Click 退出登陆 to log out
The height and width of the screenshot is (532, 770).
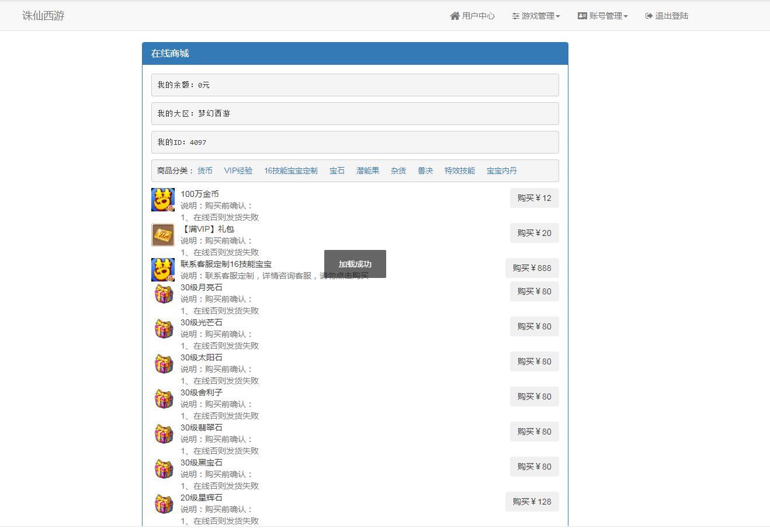point(667,16)
